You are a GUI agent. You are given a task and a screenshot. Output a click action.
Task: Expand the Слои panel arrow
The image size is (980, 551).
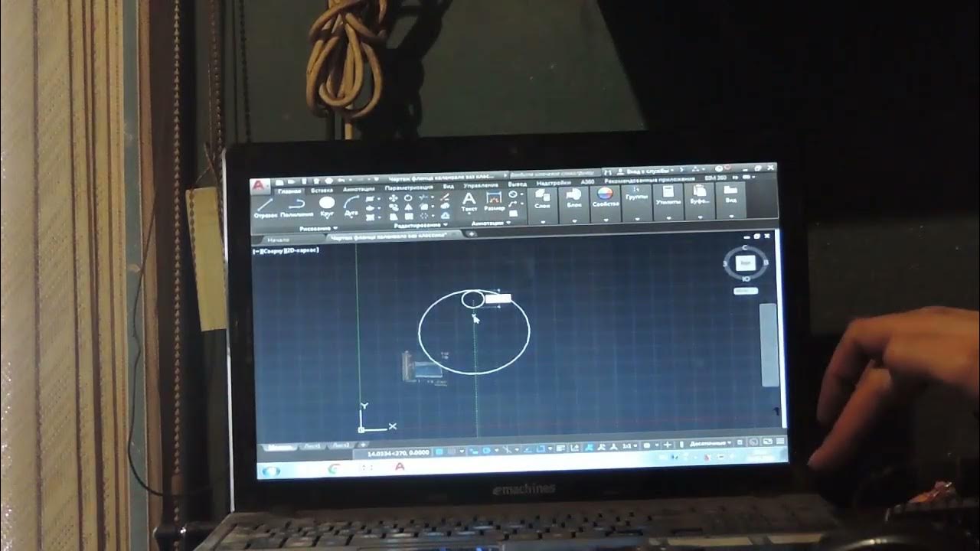click(542, 222)
